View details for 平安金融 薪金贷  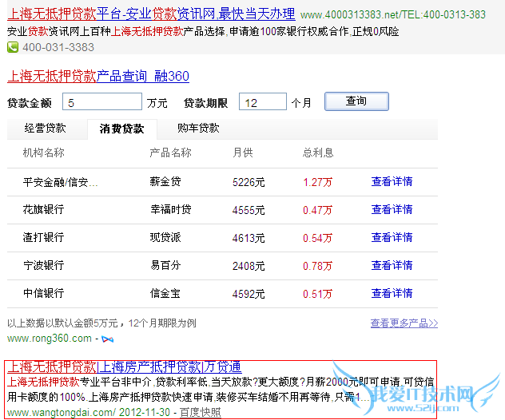(x=392, y=182)
